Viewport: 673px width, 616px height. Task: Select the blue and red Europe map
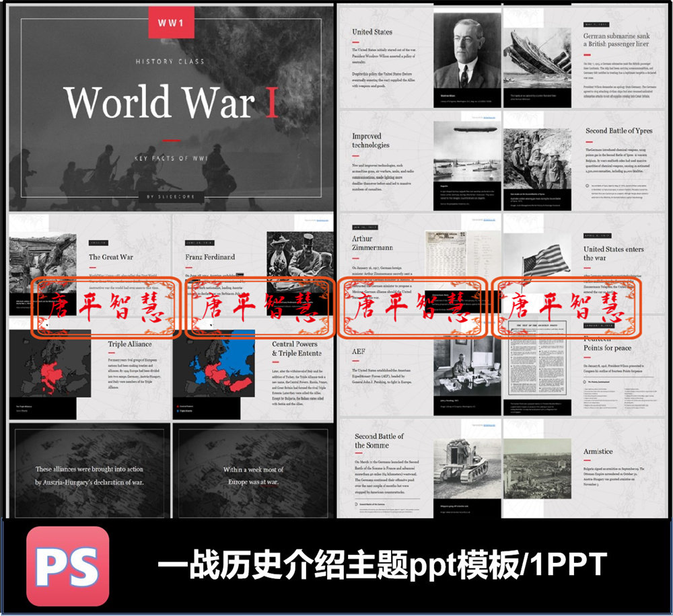point(214,363)
